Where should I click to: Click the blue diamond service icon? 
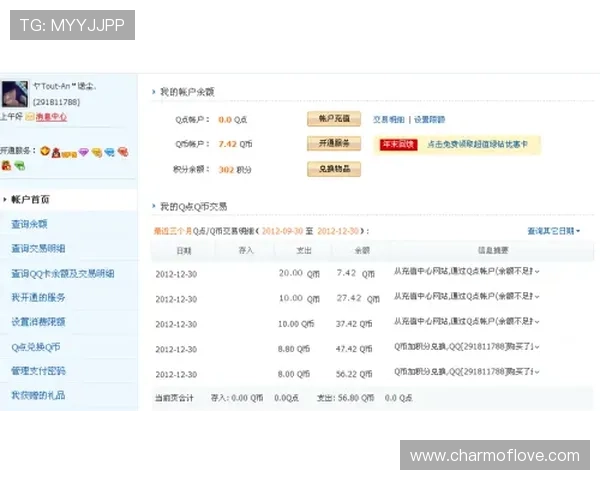coord(110,152)
